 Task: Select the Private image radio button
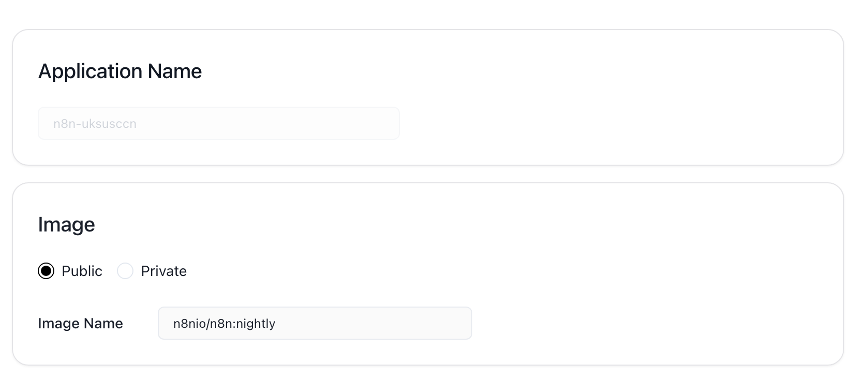(125, 271)
